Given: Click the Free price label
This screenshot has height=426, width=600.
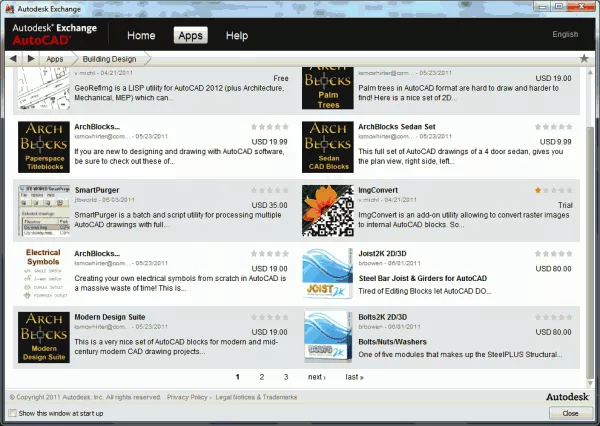Looking at the screenshot, I should tap(281, 78).
